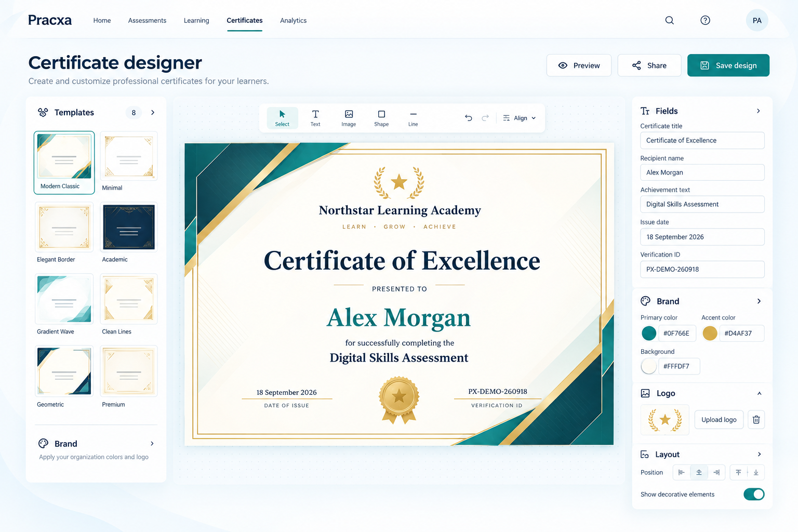Click the Templates panel icon

pyautogui.click(x=43, y=112)
